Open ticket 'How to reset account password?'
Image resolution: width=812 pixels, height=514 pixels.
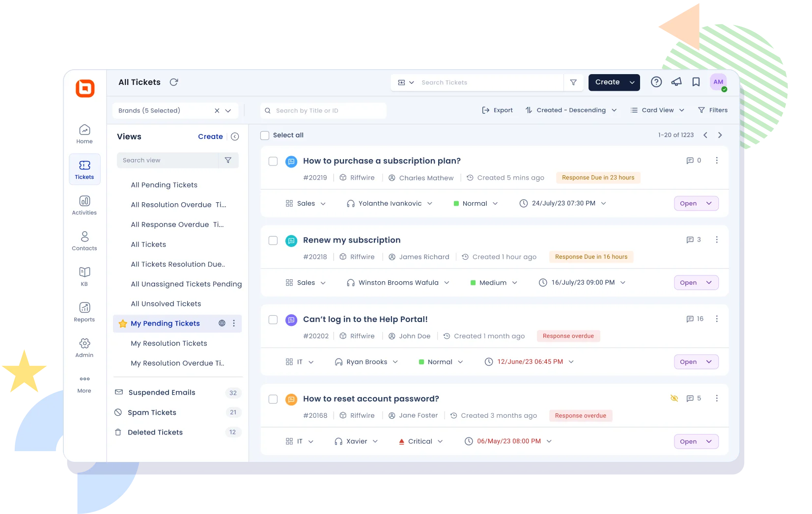(371, 399)
